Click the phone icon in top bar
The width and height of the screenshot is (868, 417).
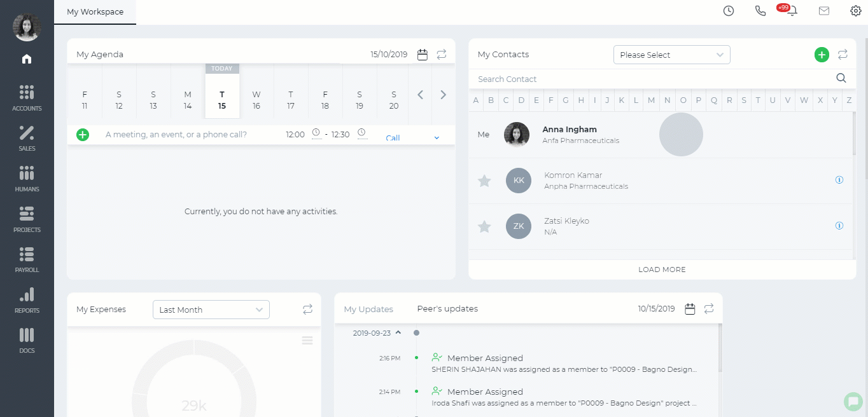coord(760,11)
